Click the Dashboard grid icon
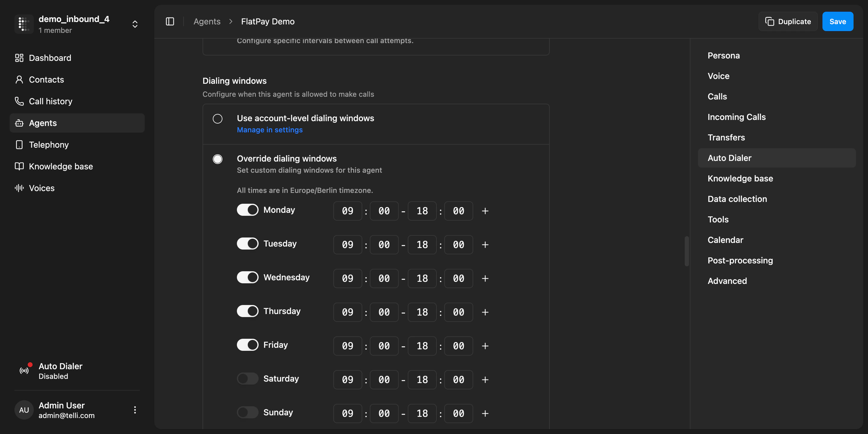868x434 pixels. [x=19, y=58]
